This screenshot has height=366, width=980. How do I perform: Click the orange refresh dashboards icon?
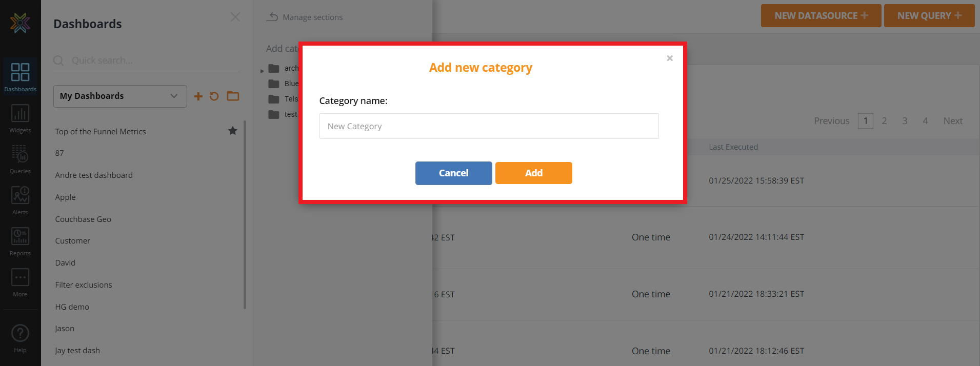[214, 96]
